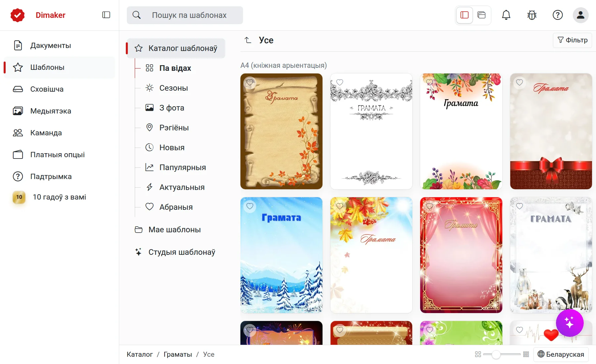Favorite the winter animals ГРАМАТА template

tap(520, 206)
